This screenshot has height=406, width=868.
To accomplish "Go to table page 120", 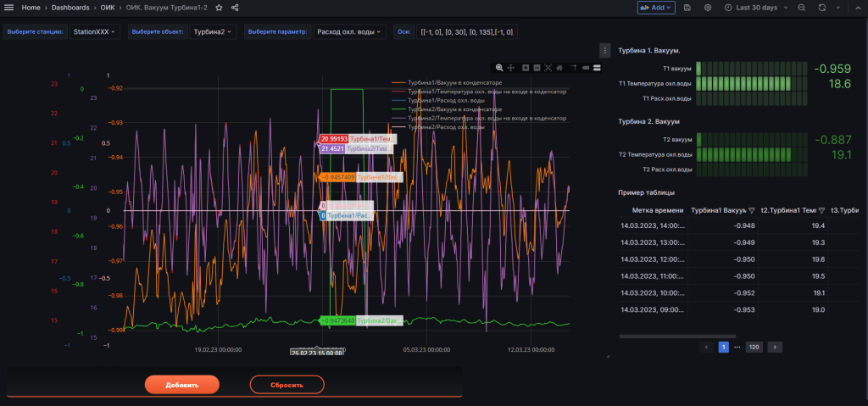I will pyautogui.click(x=753, y=347).
